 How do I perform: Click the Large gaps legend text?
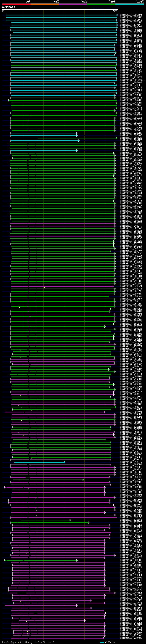(28, 642)
